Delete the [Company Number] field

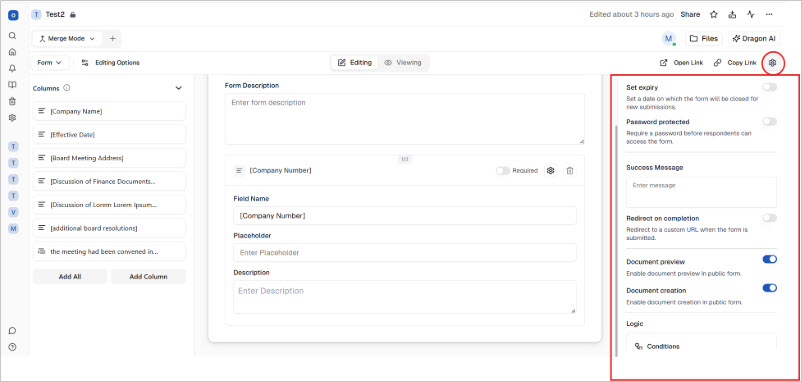[569, 170]
